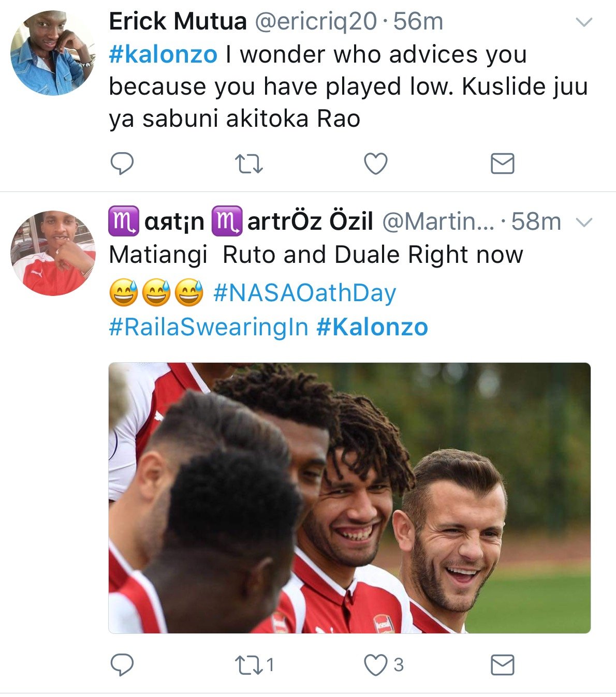Open the options chevron on Martin's tweet
The image size is (616, 697).
click(x=584, y=223)
